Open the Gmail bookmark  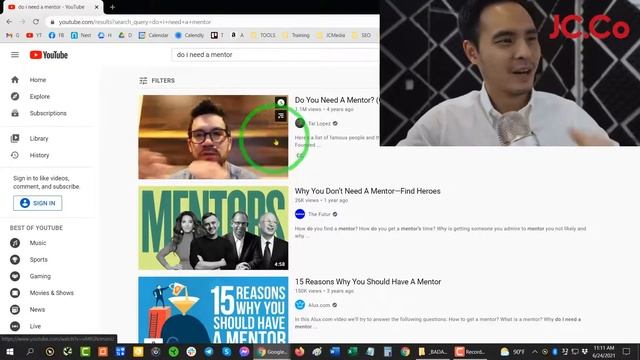click(13, 36)
